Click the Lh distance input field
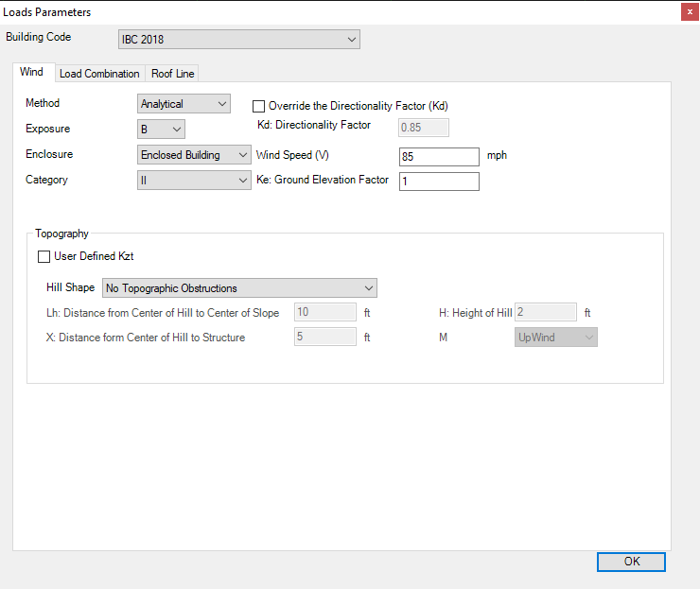The width and height of the screenshot is (700, 589). point(324,313)
